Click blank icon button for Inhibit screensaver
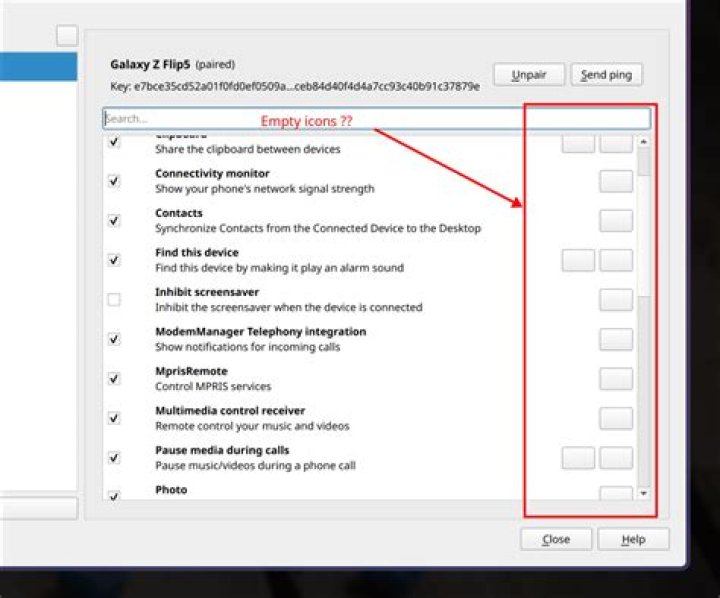 [x=616, y=300]
